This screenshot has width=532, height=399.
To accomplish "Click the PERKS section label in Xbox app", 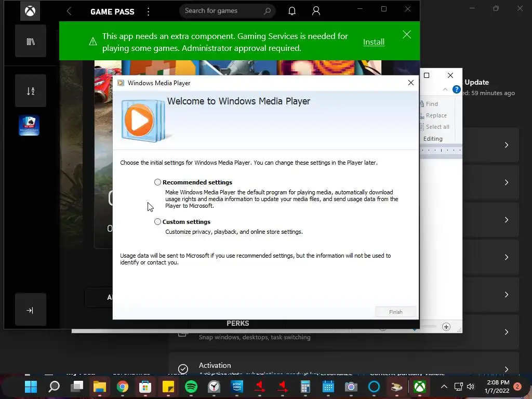I will (238, 323).
